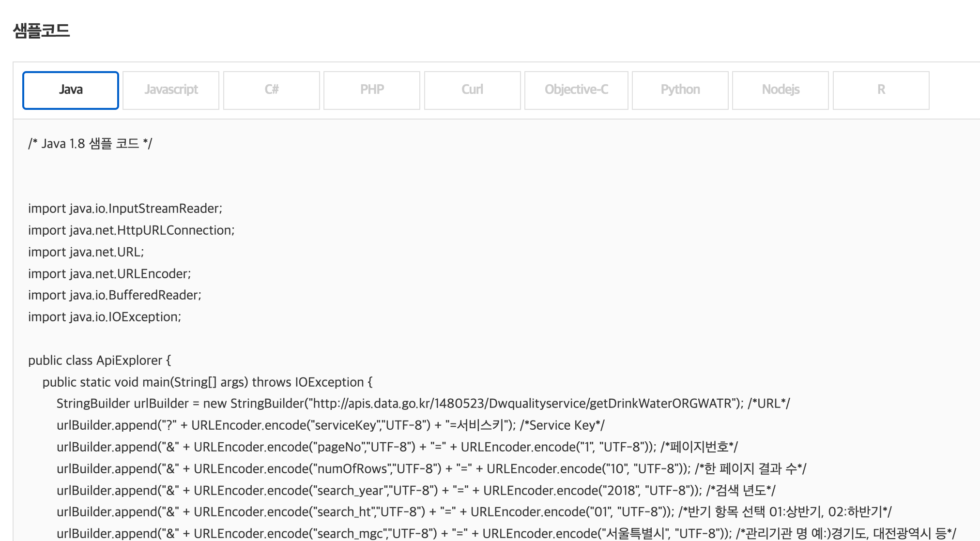The width and height of the screenshot is (980, 541).
Task: Click the import java.io.InputStreamReader line
Action: click(125, 209)
